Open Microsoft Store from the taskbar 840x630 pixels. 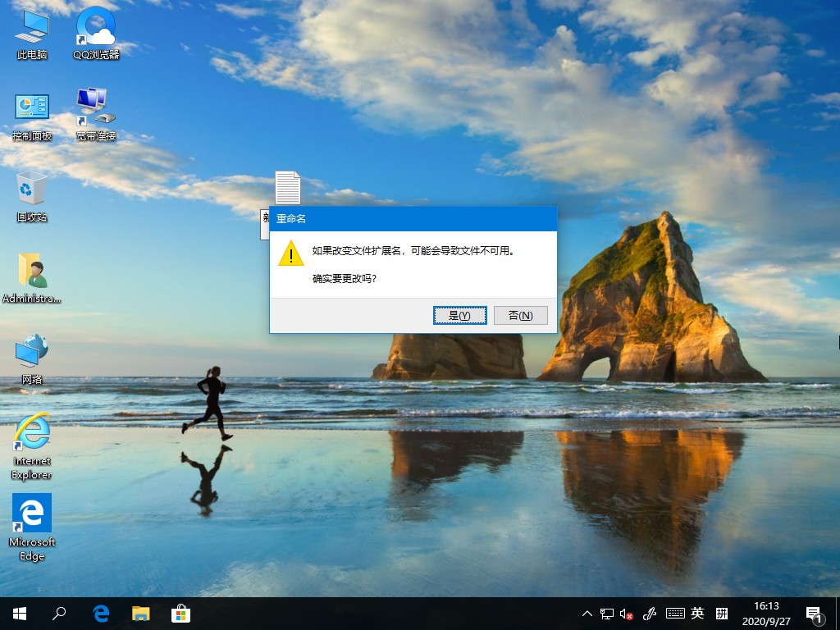(180, 613)
